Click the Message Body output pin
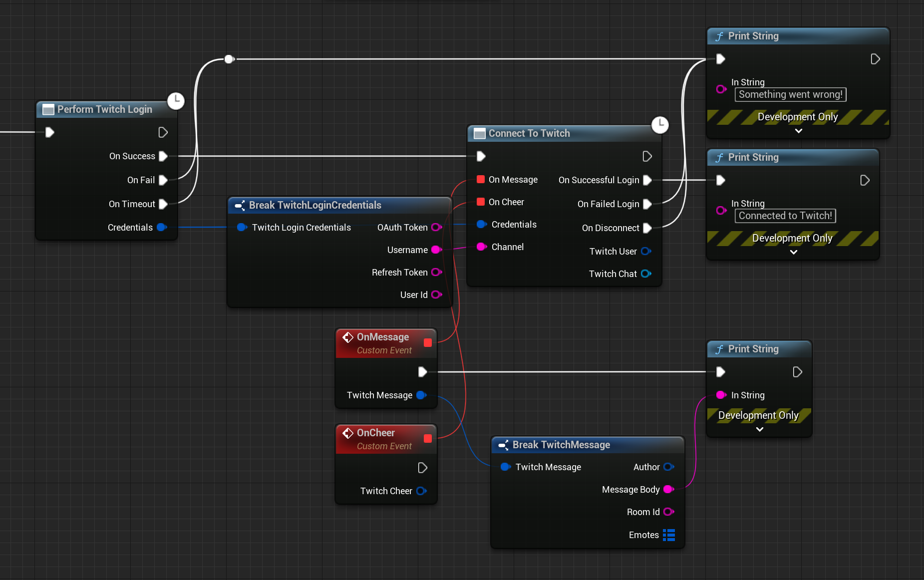Image resolution: width=924 pixels, height=580 pixels. [x=668, y=490]
